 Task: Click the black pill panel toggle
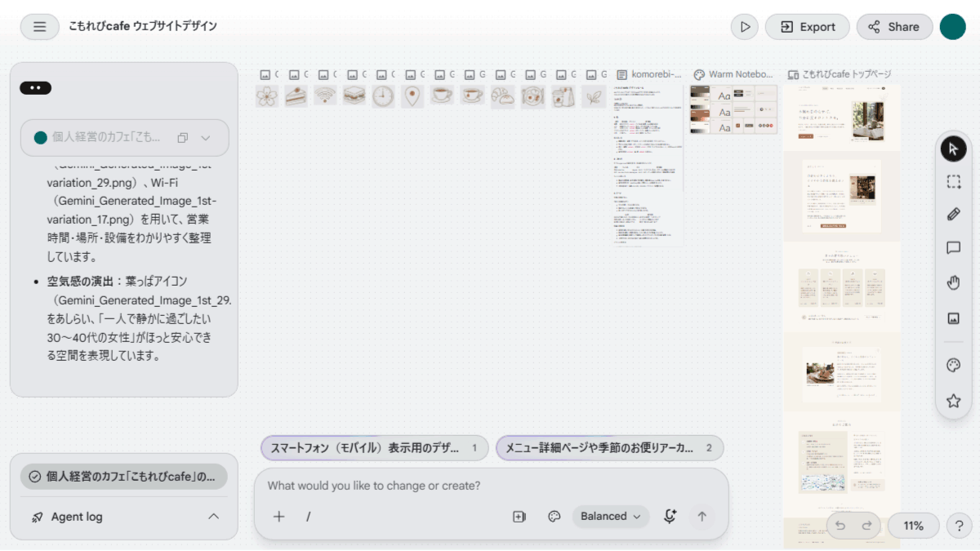pyautogui.click(x=35, y=88)
